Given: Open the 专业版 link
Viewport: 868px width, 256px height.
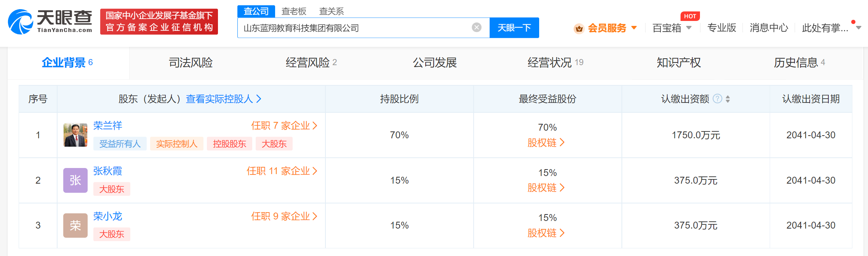Looking at the screenshot, I should pyautogui.click(x=722, y=28).
